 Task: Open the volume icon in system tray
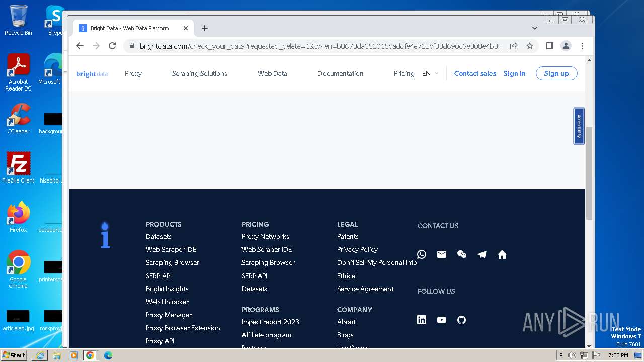point(572,355)
